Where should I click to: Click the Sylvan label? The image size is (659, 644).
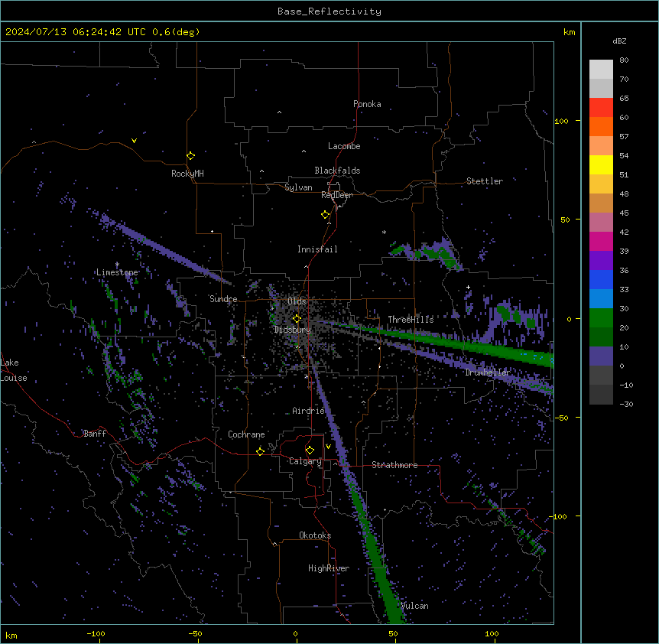tap(298, 187)
